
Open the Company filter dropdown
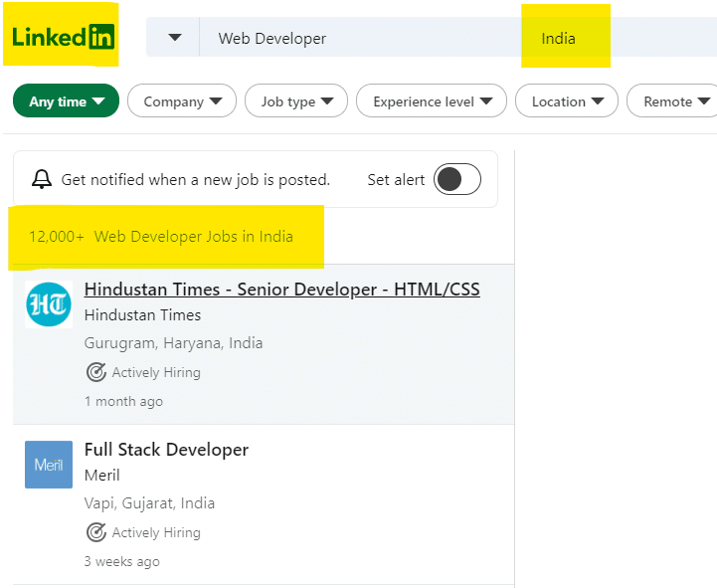[182, 100]
